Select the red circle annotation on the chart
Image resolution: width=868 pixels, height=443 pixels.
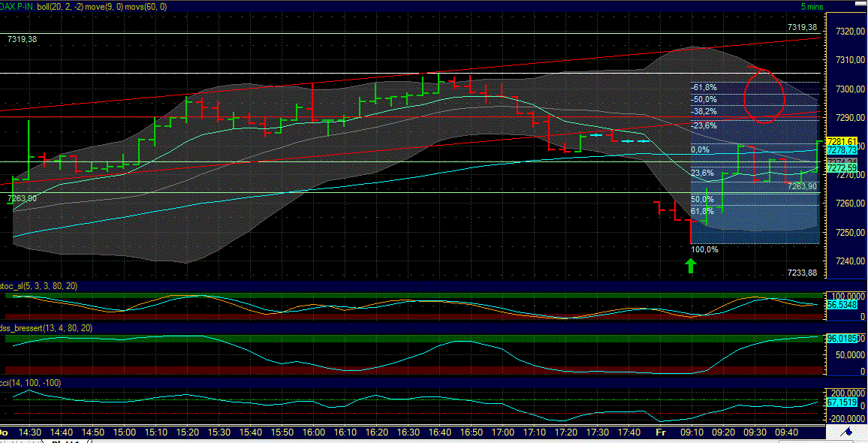click(x=764, y=92)
